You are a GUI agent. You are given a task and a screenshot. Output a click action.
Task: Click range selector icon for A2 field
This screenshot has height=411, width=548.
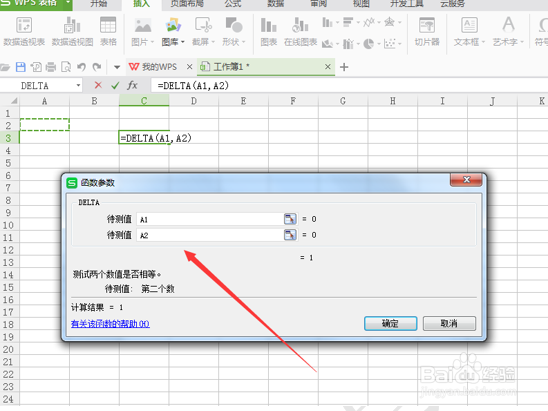point(290,235)
